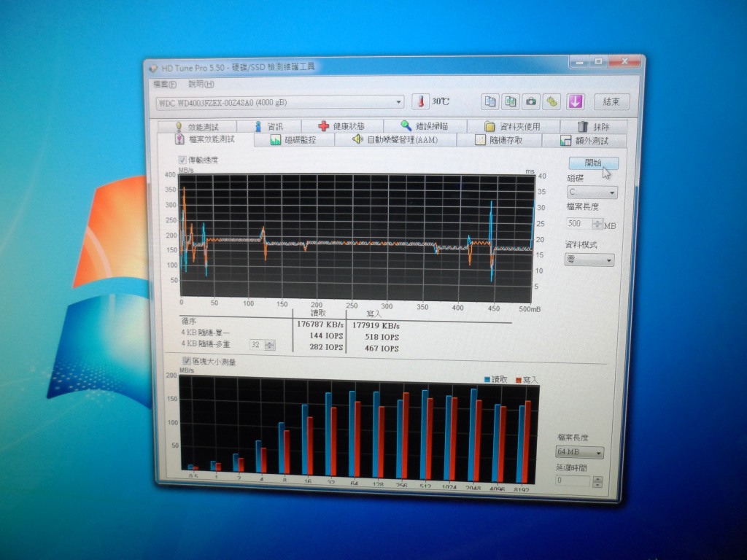Image resolution: width=747 pixels, height=560 pixels.
Task: Click the 結束 exit button
Action: (612, 102)
